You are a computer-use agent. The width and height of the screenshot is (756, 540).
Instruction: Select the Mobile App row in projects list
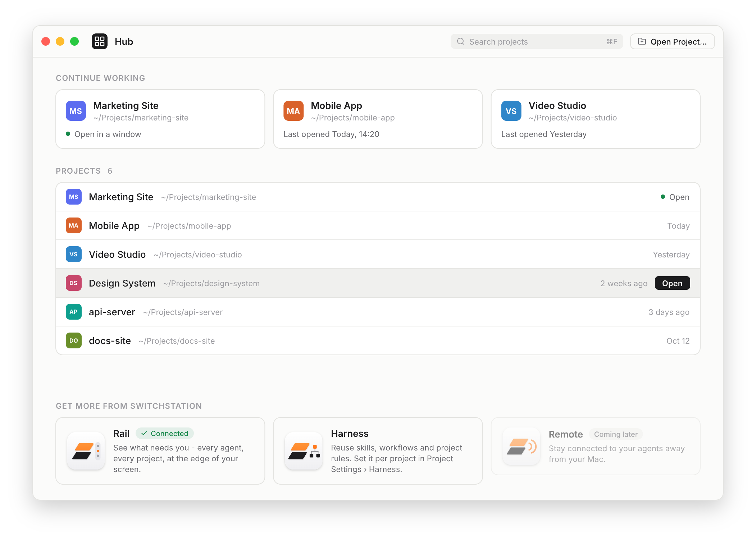(x=378, y=225)
